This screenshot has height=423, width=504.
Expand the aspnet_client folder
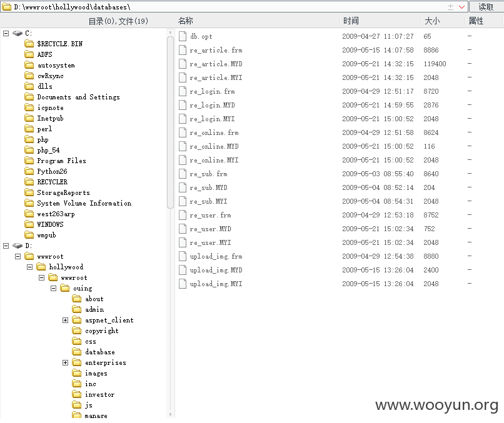(65, 321)
